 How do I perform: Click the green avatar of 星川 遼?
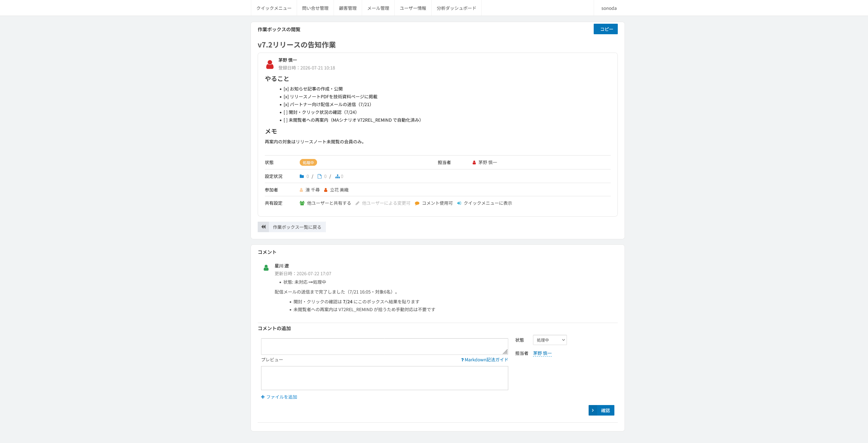click(266, 268)
